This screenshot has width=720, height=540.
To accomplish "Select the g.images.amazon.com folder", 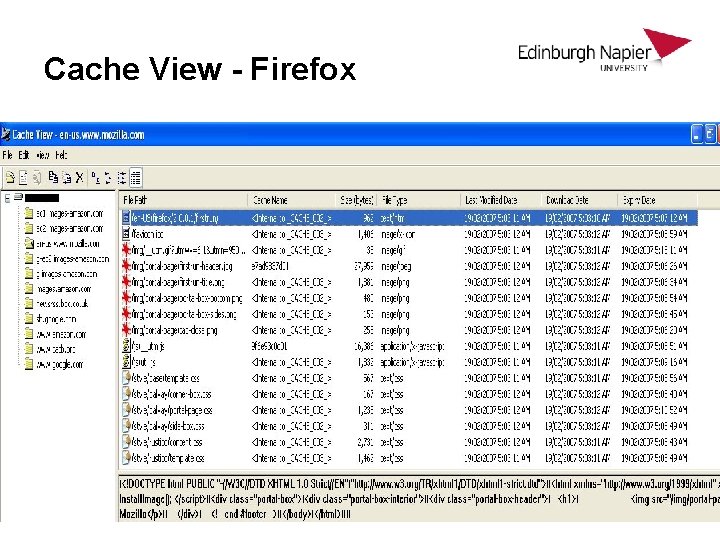I will (x=61, y=274).
